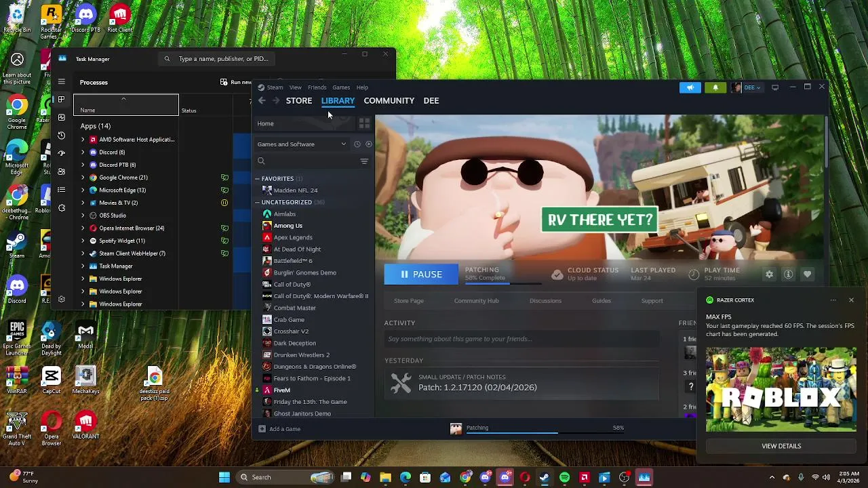
Task: Switch to STORE tab
Action: [x=299, y=100]
